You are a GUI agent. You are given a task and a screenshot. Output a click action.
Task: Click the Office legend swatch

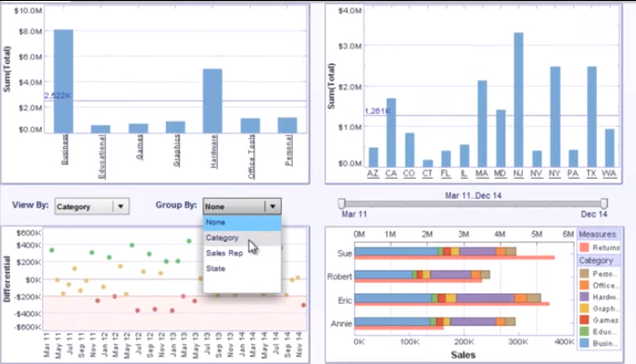(584, 285)
